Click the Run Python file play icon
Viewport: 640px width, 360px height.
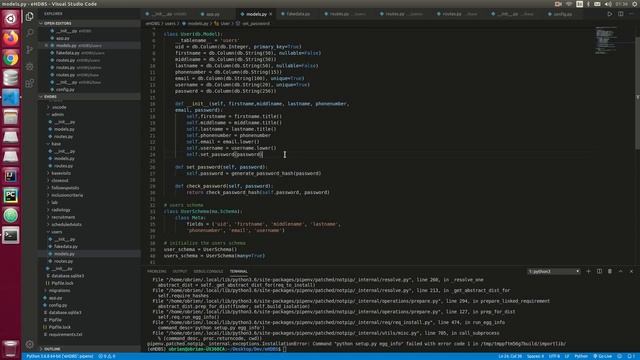(609, 14)
